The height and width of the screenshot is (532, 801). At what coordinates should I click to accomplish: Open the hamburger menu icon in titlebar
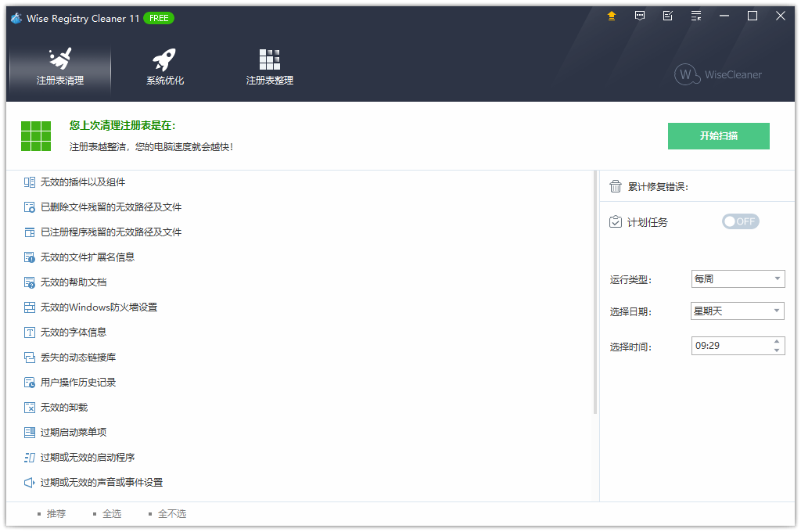click(695, 16)
